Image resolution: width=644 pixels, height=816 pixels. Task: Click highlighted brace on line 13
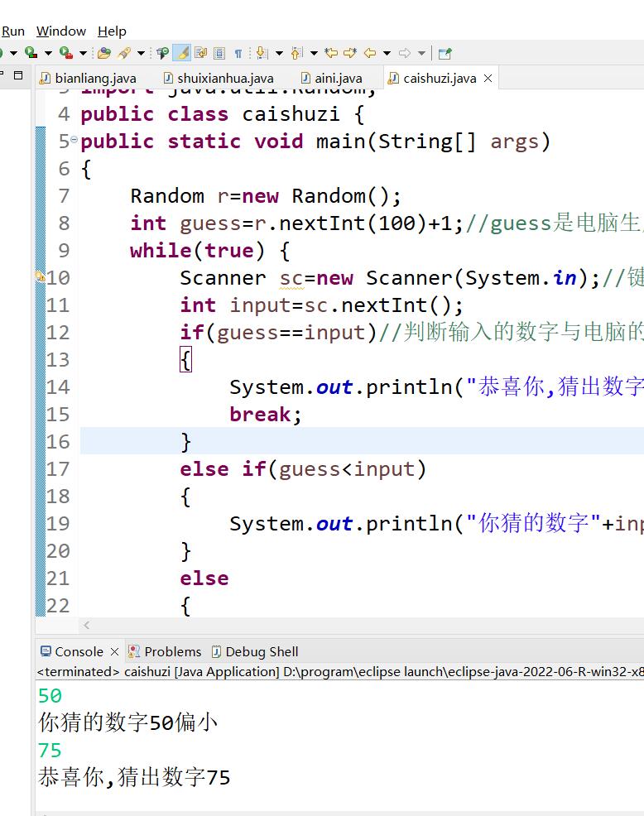click(186, 360)
